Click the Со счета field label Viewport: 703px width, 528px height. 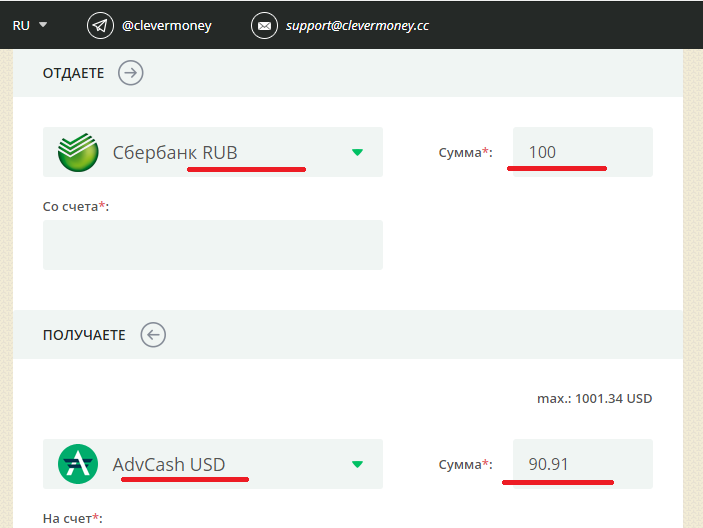point(75,206)
